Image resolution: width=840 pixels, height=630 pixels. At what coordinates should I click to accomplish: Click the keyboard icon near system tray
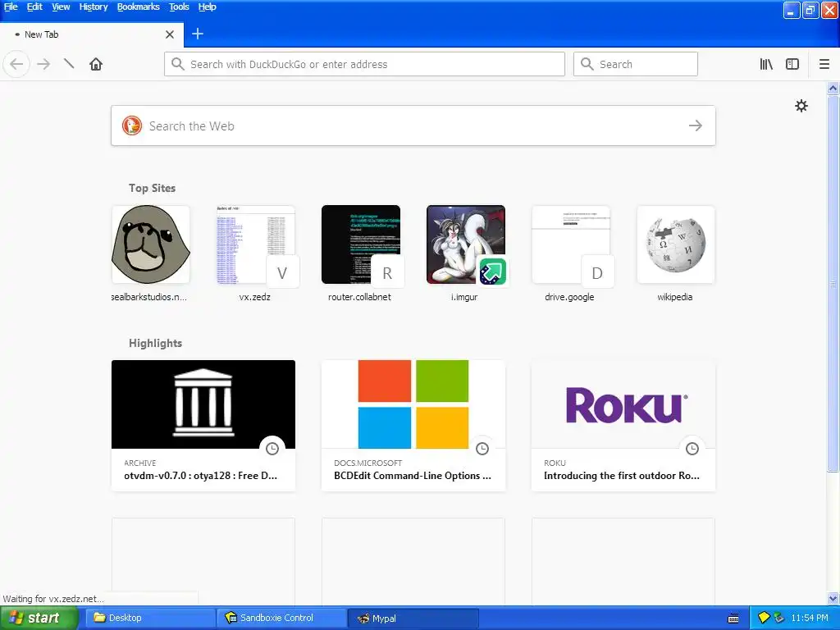pyautogui.click(x=733, y=619)
